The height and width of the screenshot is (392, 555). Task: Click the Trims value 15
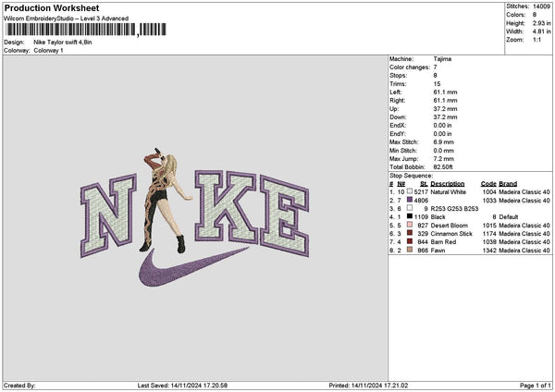[x=437, y=84]
